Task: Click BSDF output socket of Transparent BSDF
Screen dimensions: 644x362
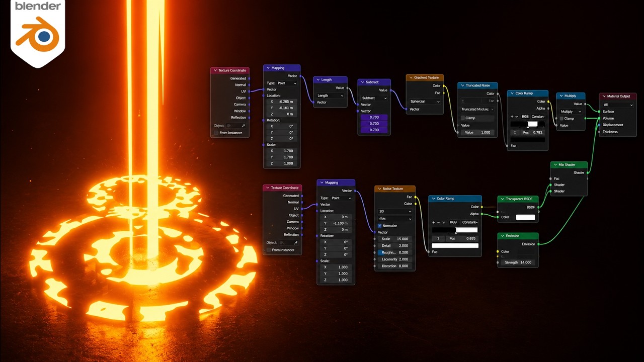Action: point(538,207)
